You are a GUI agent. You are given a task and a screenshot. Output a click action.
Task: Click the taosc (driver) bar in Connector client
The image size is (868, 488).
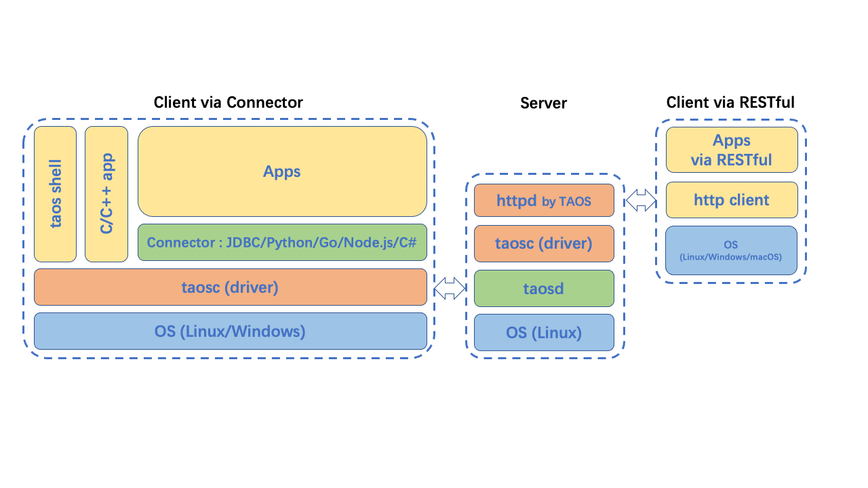pos(231,287)
